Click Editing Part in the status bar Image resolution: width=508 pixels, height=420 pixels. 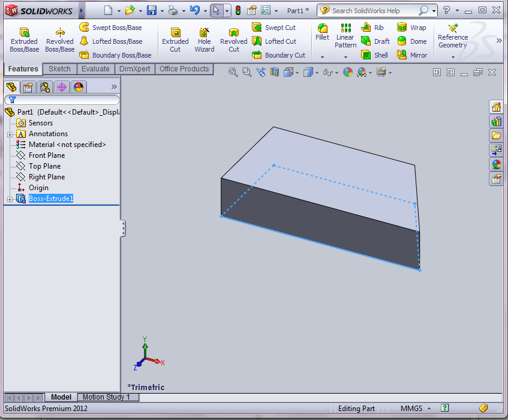[x=356, y=408]
